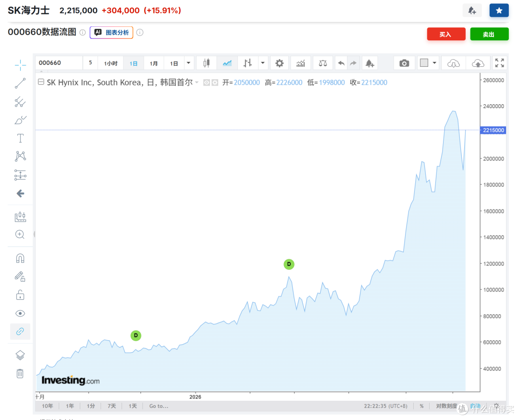Viewport: 519px width, 420px height.
Task: Toggle log scale 对数刻度 option
Action: coord(446,406)
